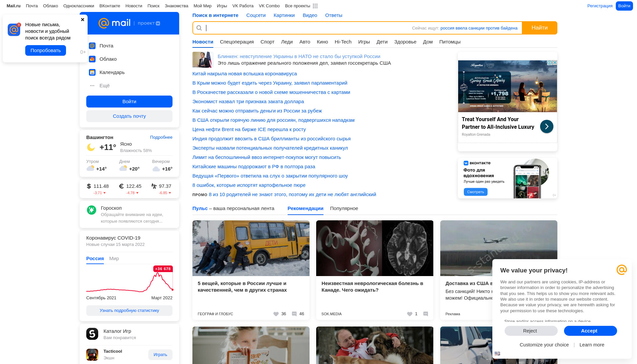The width and height of the screenshot is (637, 364).
Task: Open news about Китай коронавирус outbreak
Action: click(245, 74)
